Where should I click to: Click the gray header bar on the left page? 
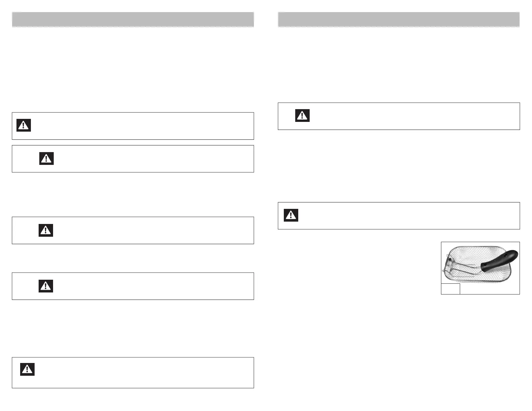(x=133, y=19)
